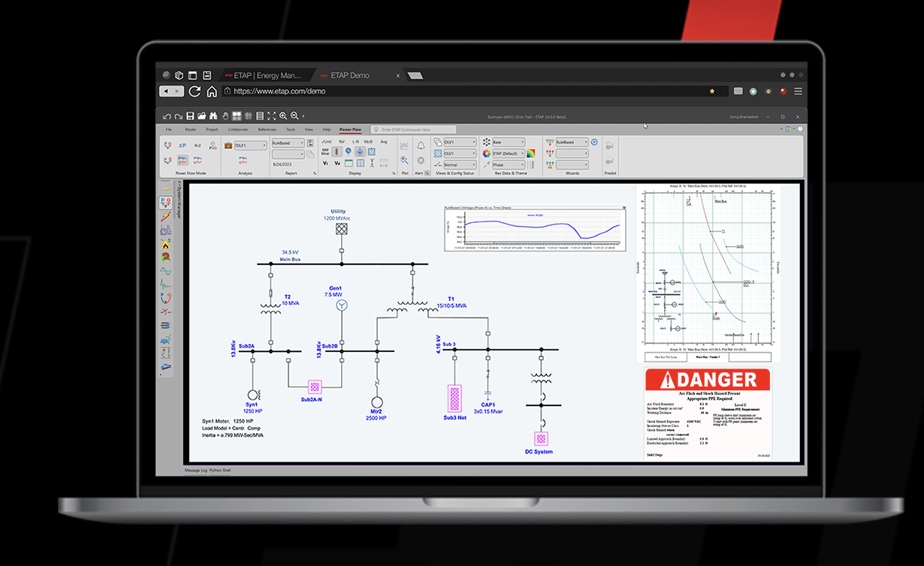Click the arc flash DANGER label
The width and height of the screenshot is (924, 566).
click(x=708, y=414)
